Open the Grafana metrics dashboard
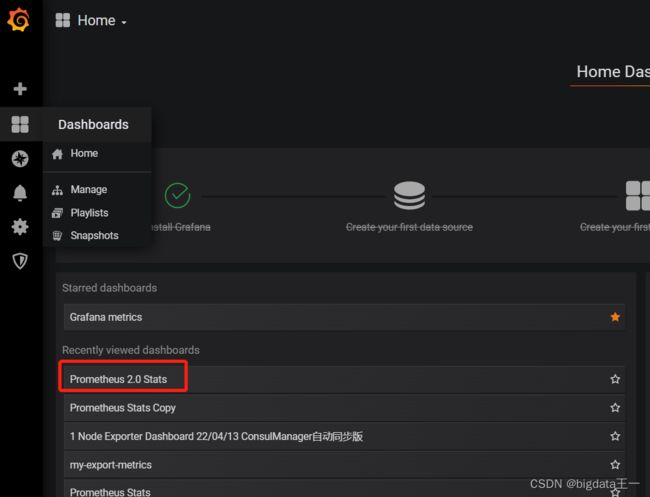The height and width of the screenshot is (497, 650). (x=344, y=317)
